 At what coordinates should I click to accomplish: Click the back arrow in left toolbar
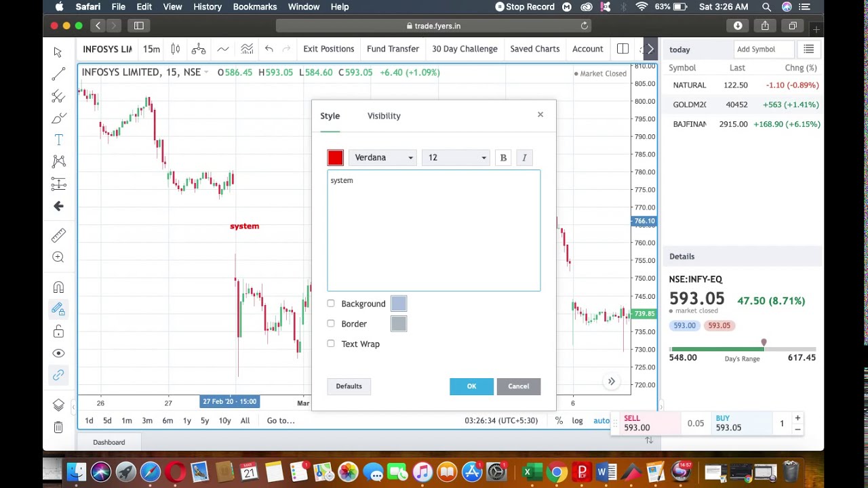(x=58, y=206)
